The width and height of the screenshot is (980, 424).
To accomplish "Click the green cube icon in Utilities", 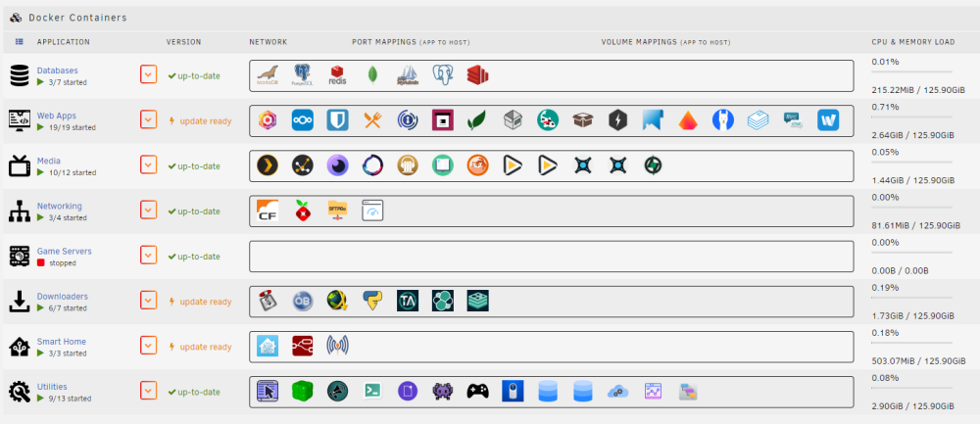I will (303, 391).
